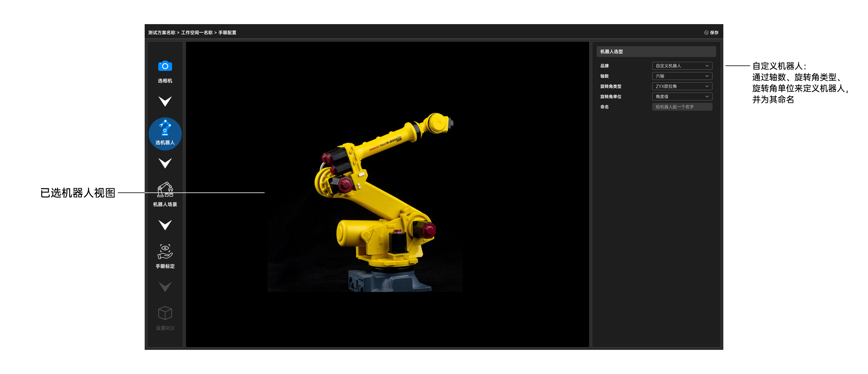
Task: Click the 旋转角单位 field label
Action: click(x=611, y=97)
